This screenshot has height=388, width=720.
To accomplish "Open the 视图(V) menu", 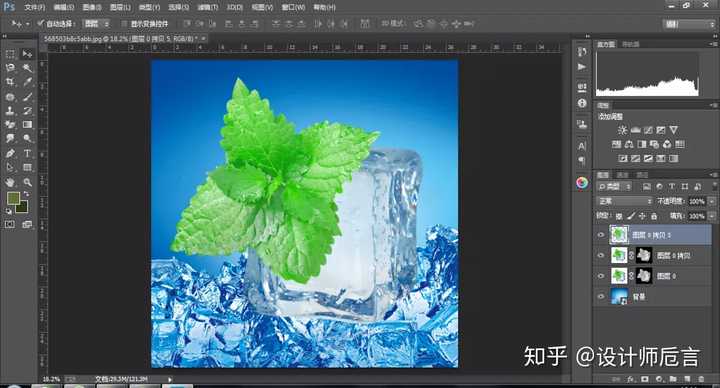I will tap(262, 7).
